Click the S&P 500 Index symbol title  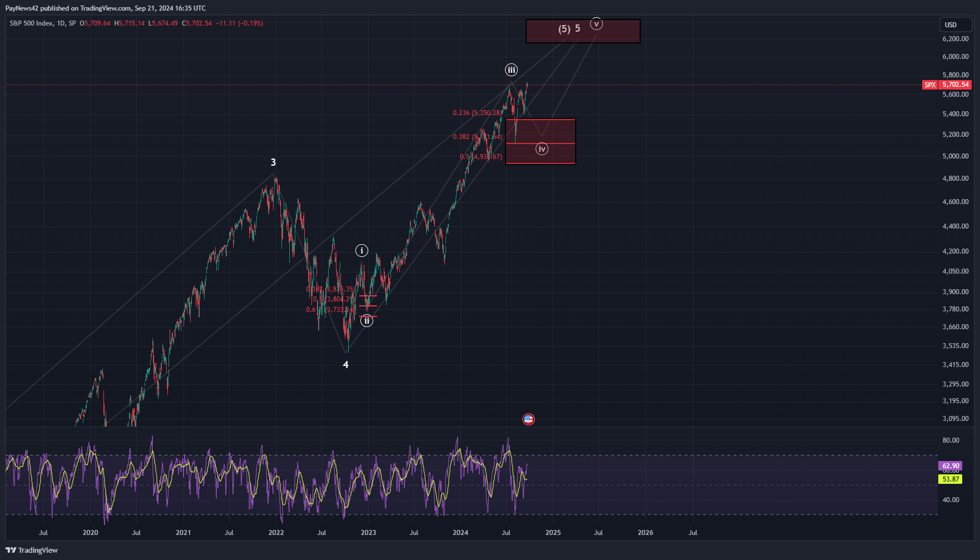coord(31,23)
